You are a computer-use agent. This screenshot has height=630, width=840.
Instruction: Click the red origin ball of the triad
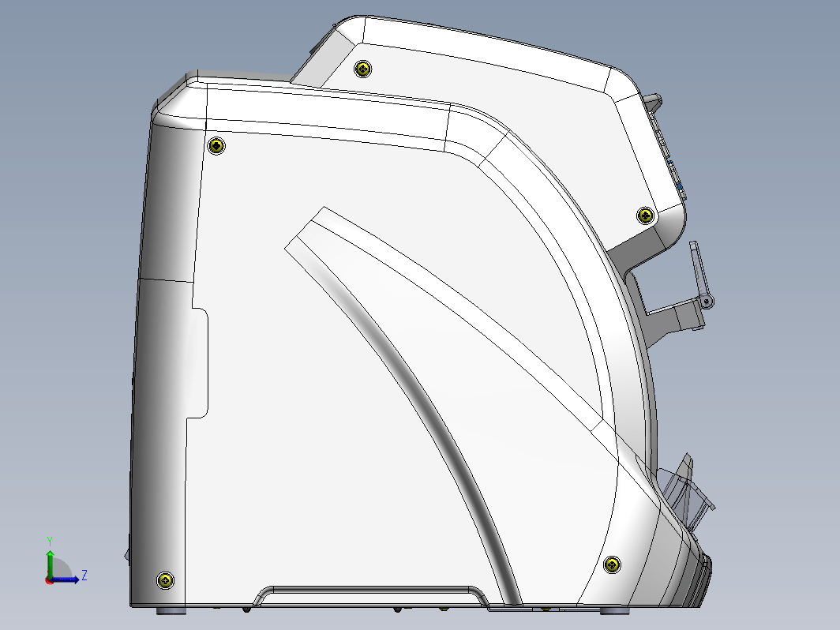click(x=49, y=580)
